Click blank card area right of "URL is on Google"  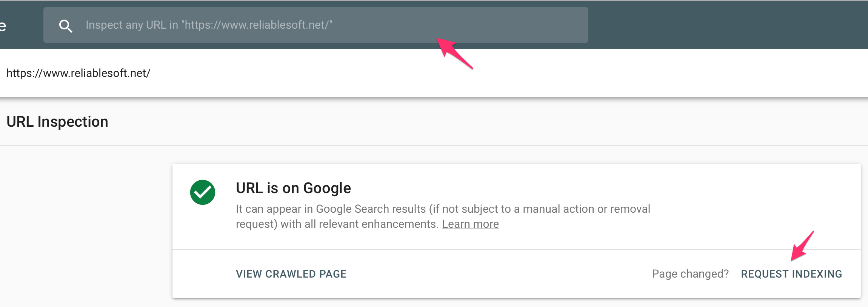pyautogui.click(x=604, y=188)
